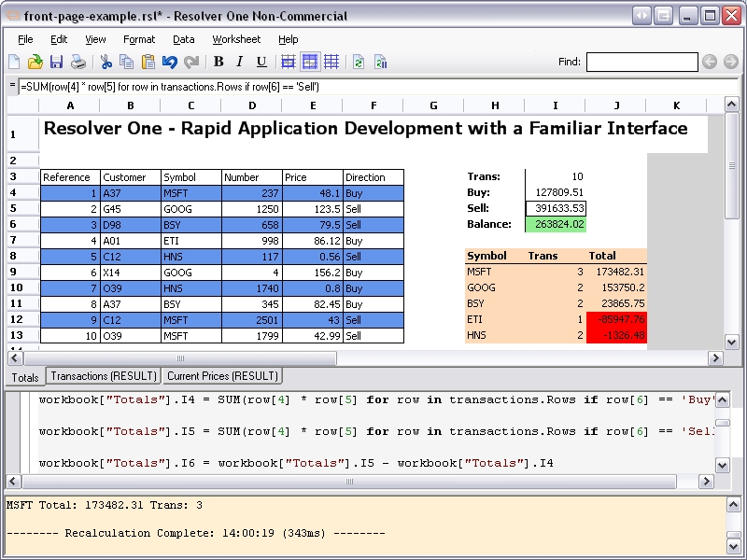Select cell with customer G45
The image size is (747, 560).
(x=131, y=209)
